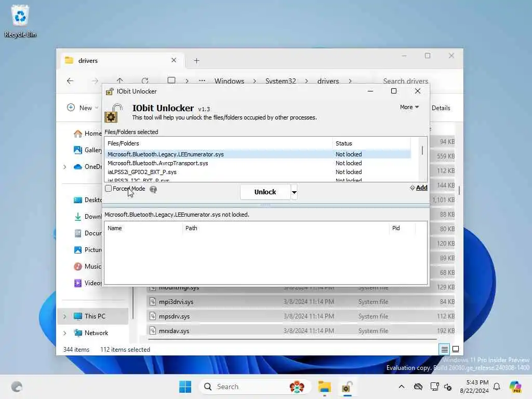
Task: Click the New button in File Explorer
Action: tap(83, 108)
